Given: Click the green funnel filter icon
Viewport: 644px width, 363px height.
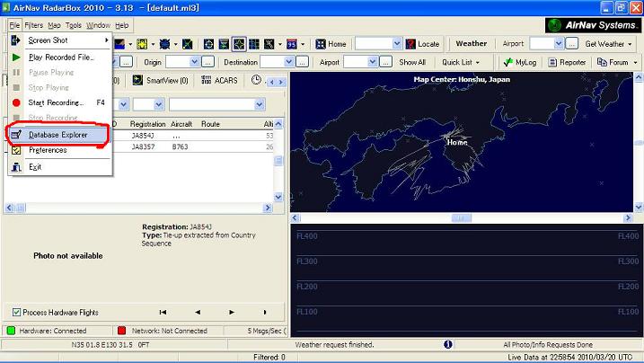Looking at the screenshot, I should point(224,44).
